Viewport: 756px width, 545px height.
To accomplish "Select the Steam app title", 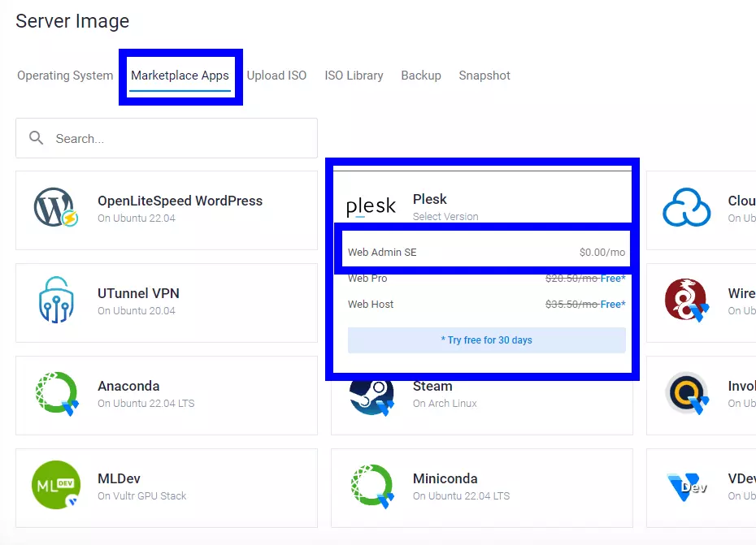I will (432, 387).
